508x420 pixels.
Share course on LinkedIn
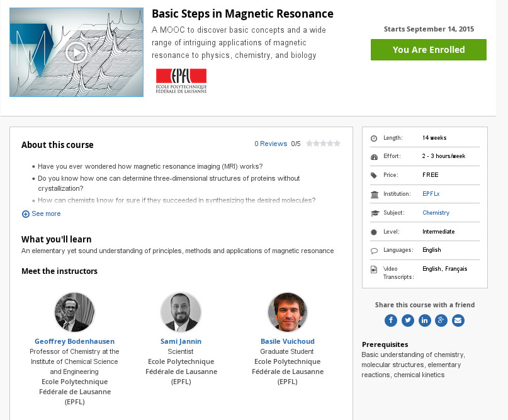(x=424, y=321)
